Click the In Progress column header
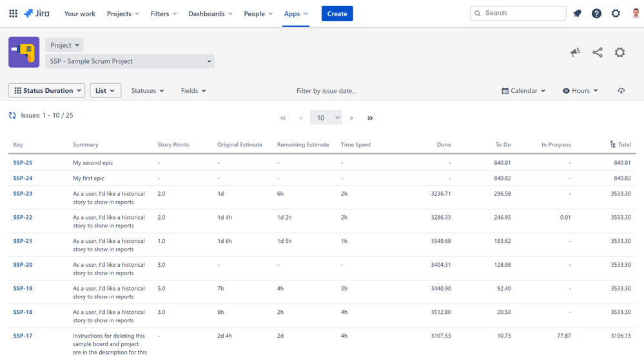This screenshot has width=644, height=357. (x=556, y=145)
